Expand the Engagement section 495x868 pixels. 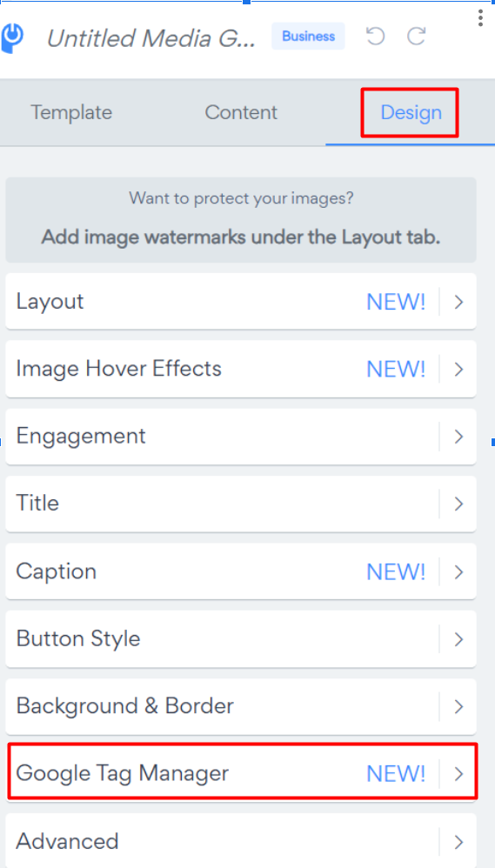(x=241, y=437)
